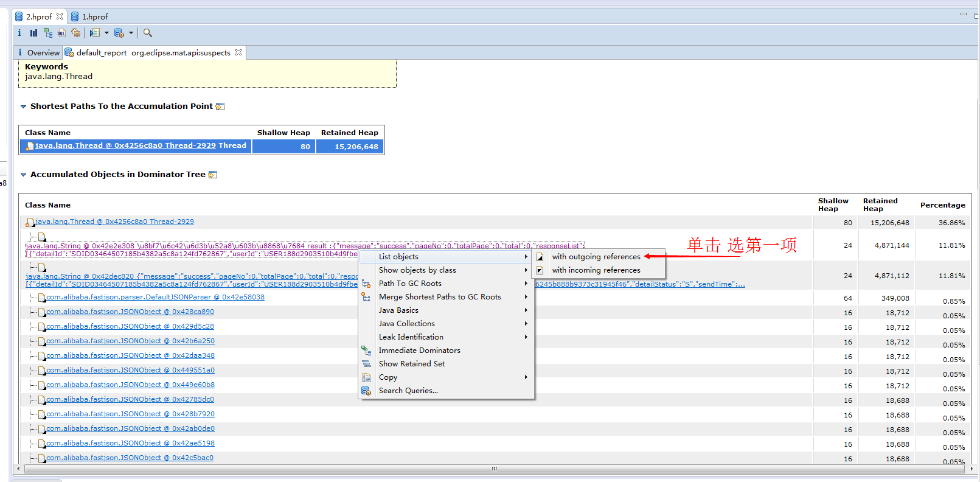The image size is (980, 482).
Task: Expand the Leak Identification submenu arrow
Action: coord(526,337)
